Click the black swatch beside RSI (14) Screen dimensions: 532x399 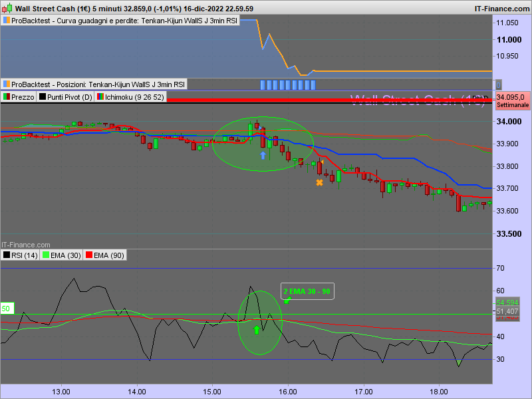click(x=7, y=255)
